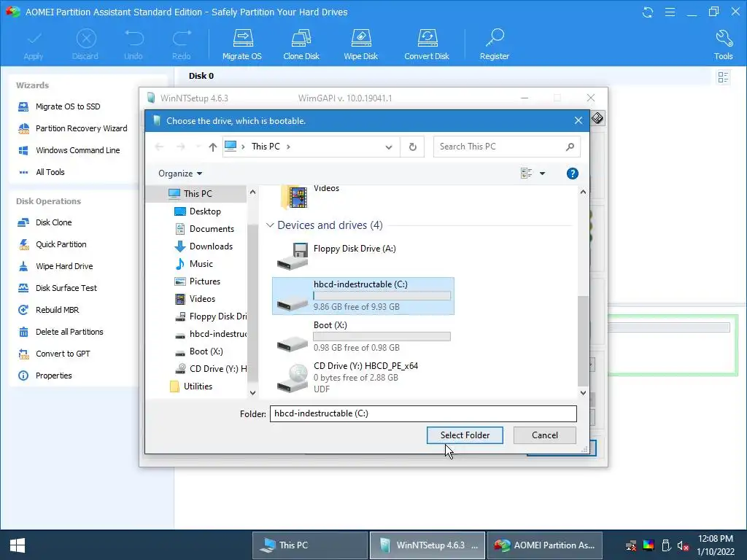Refresh the folder dialog location
This screenshot has width=747, height=560.
click(x=413, y=147)
